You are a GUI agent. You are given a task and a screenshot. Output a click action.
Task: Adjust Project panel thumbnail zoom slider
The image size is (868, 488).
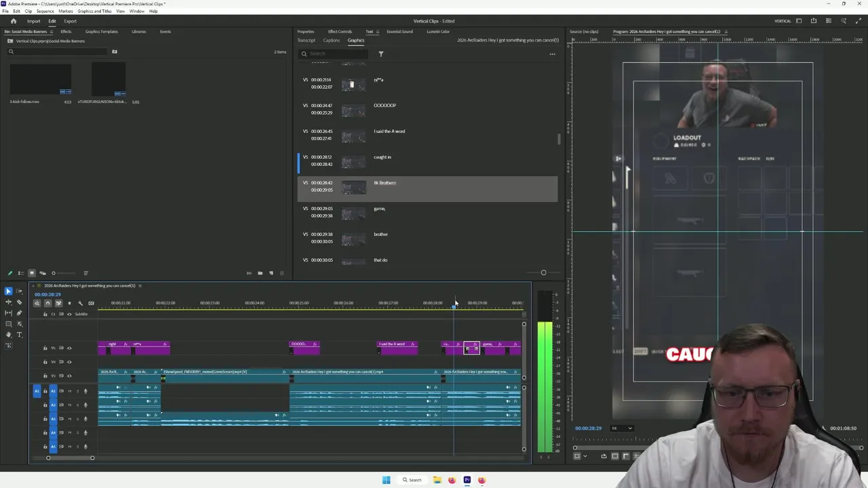(x=54, y=273)
